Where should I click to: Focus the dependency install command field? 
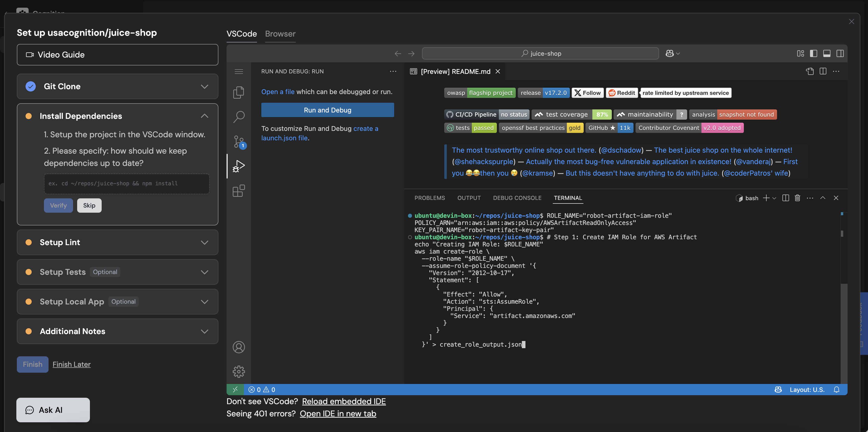[126, 184]
